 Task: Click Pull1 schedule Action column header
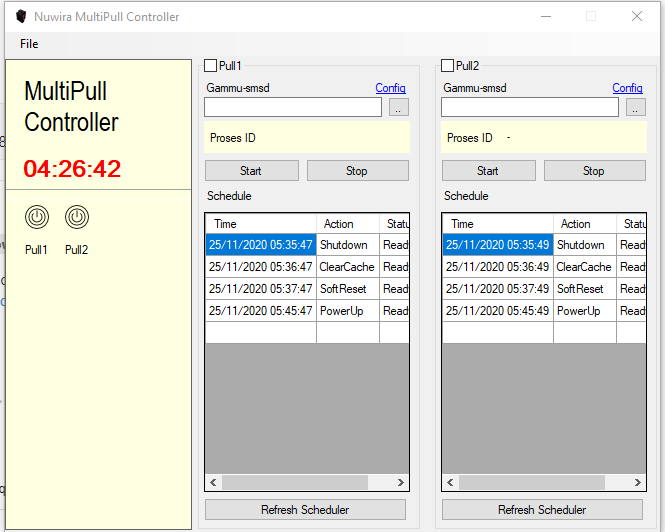click(348, 224)
